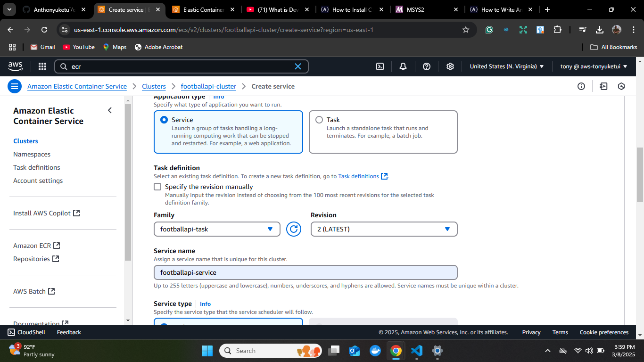Screen dimensions: 644x362
Task: Open CloudShell from the footer
Action: (26, 332)
